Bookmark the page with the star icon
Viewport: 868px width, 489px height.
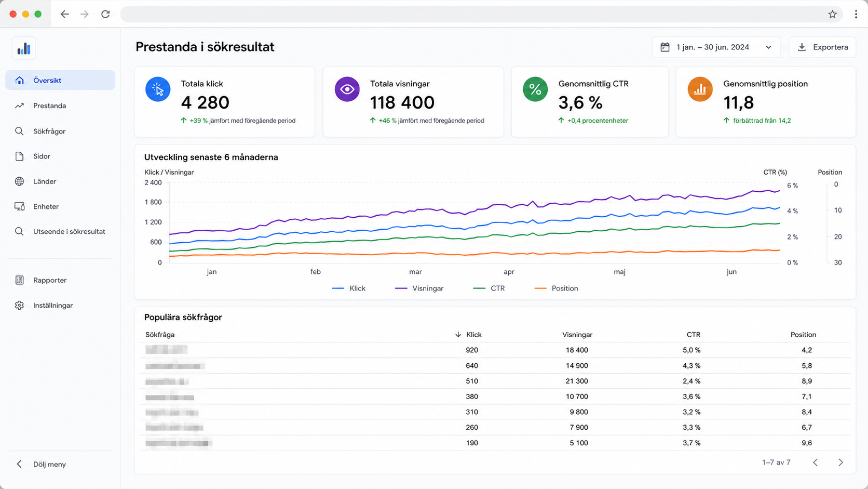833,14
